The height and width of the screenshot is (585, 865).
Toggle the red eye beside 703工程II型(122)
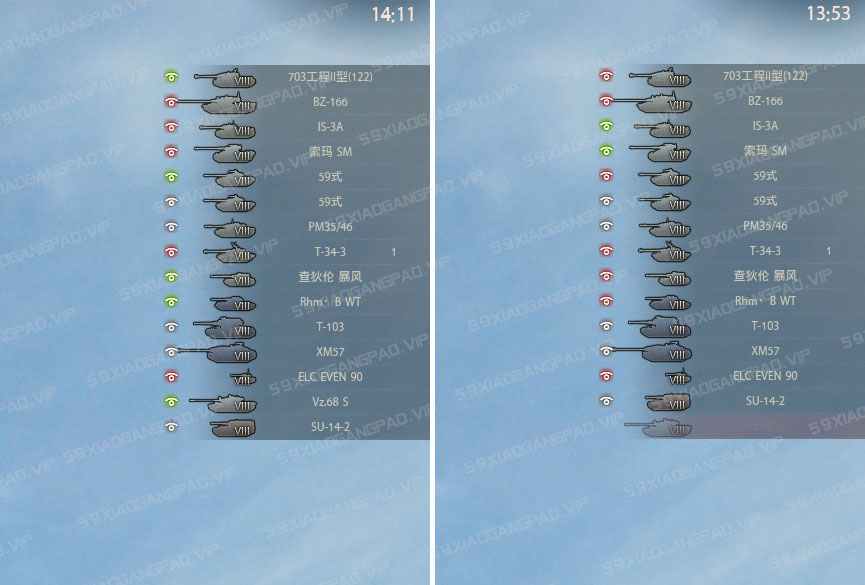pyautogui.click(x=606, y=76)
